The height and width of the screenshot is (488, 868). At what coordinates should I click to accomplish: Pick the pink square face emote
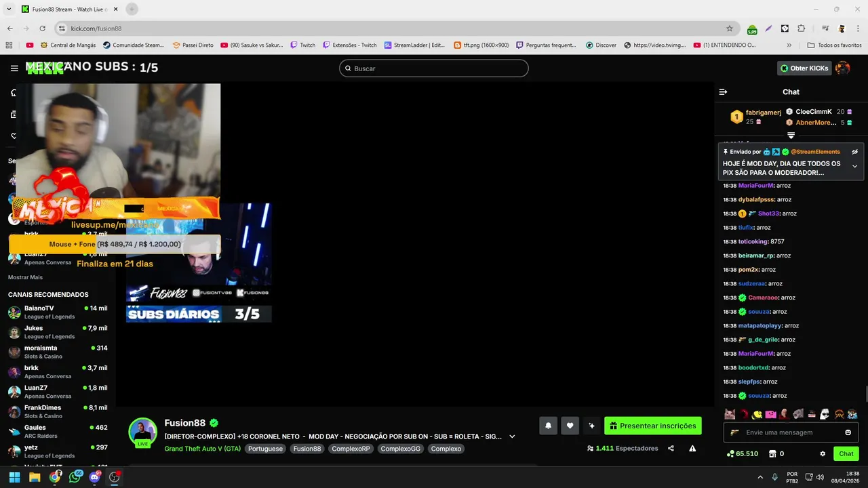[x=770, y=414]
